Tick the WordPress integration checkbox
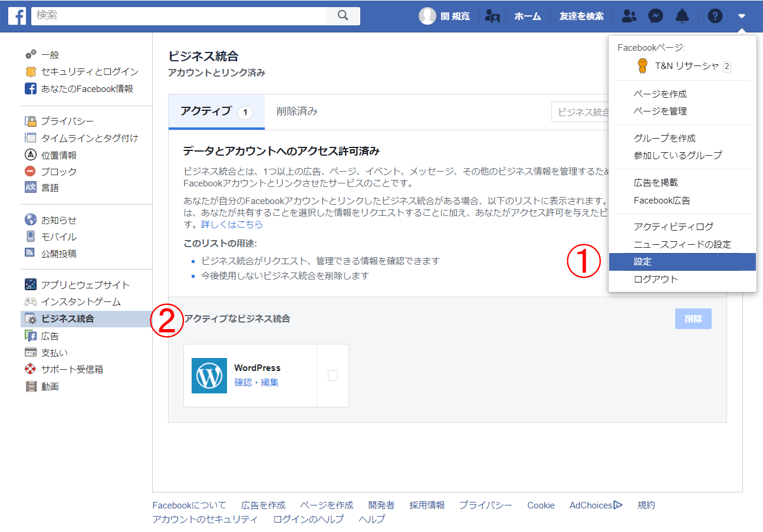The image size is (763, 532). point(333,376)
